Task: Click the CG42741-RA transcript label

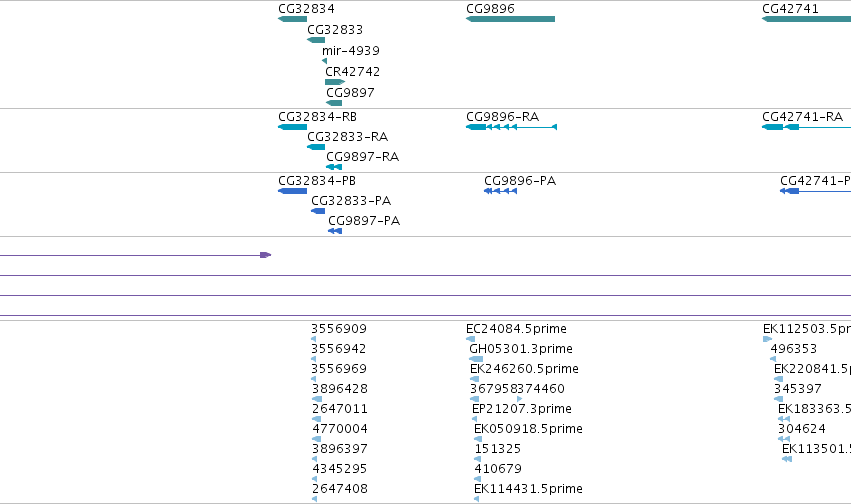Action: [802, 117]
